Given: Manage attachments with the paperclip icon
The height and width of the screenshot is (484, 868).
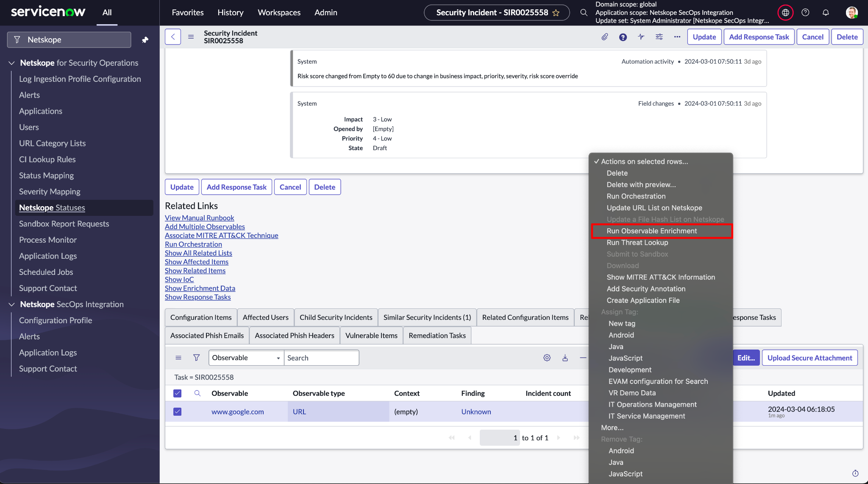Looking at the screenshot, I should (x=605, y=37).
